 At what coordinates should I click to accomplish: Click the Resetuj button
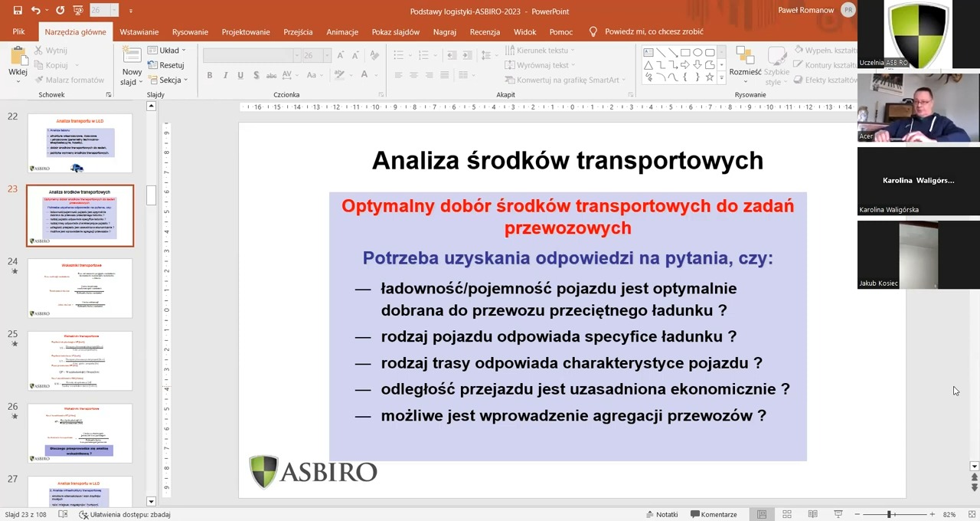point(166,65)
